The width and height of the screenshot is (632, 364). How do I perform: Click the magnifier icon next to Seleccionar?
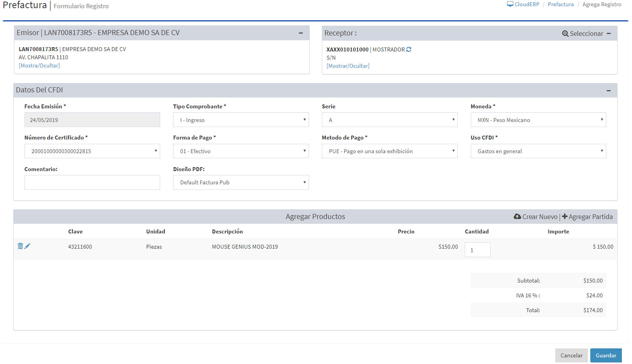565,34
